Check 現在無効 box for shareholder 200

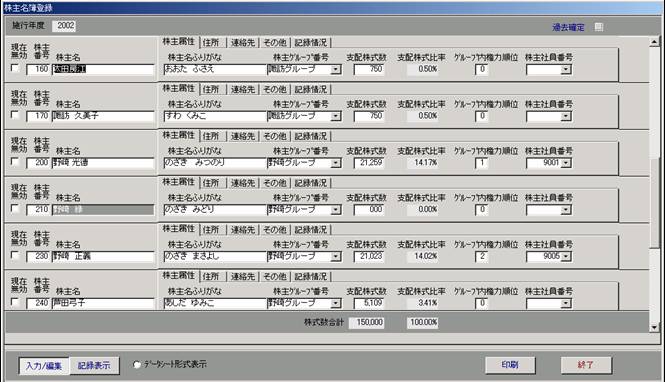pyautogui.click(x=15, y=162)
